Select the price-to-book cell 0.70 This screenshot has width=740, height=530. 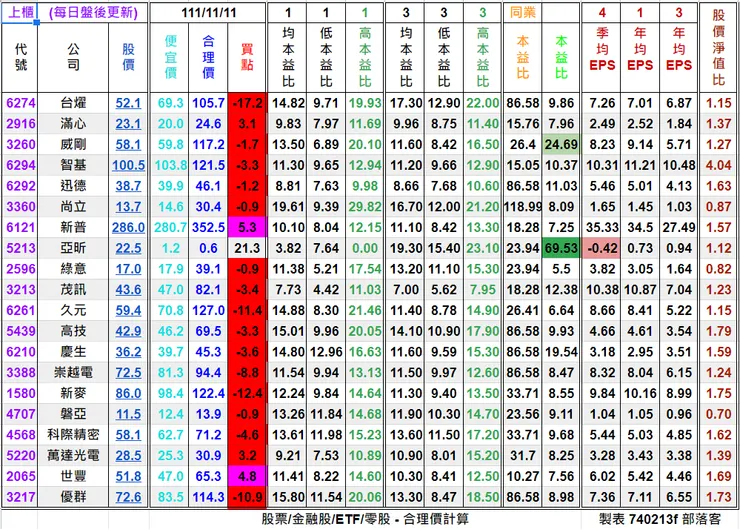[x=719, y=414]
